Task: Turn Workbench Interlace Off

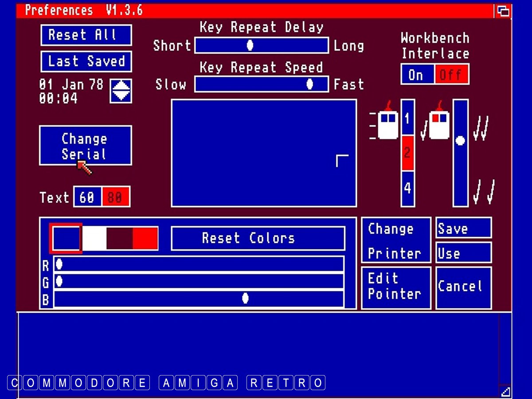Action: [451, 75]
